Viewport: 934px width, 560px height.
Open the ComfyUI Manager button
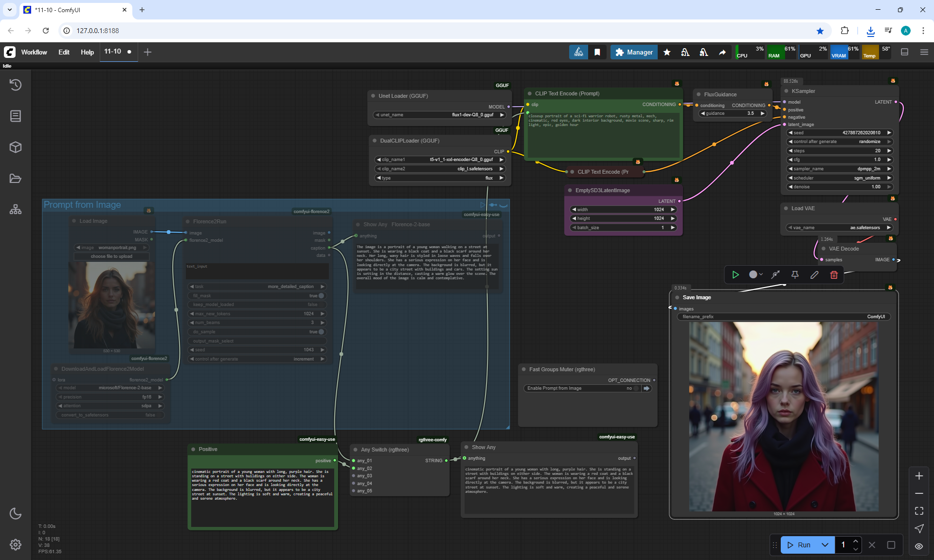click(634, 52)
